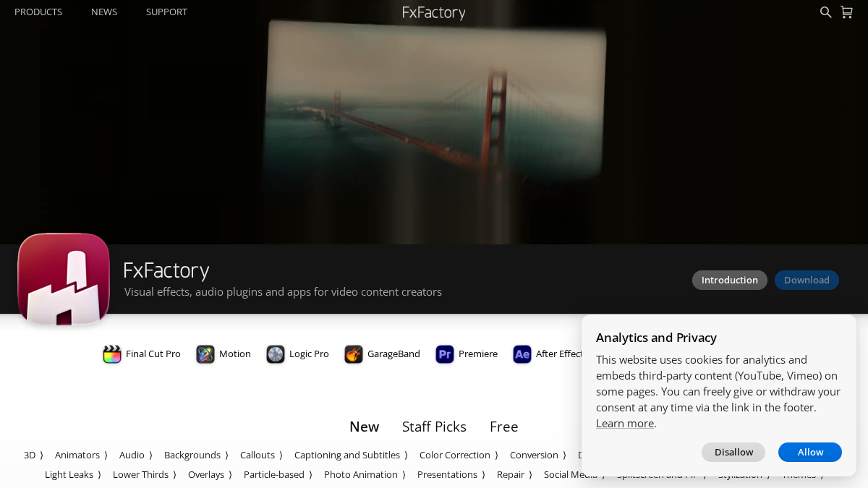Expand the Presentations category
This screenshot has width=868, height=488.
pyautogui.click(x=452, y=474)
